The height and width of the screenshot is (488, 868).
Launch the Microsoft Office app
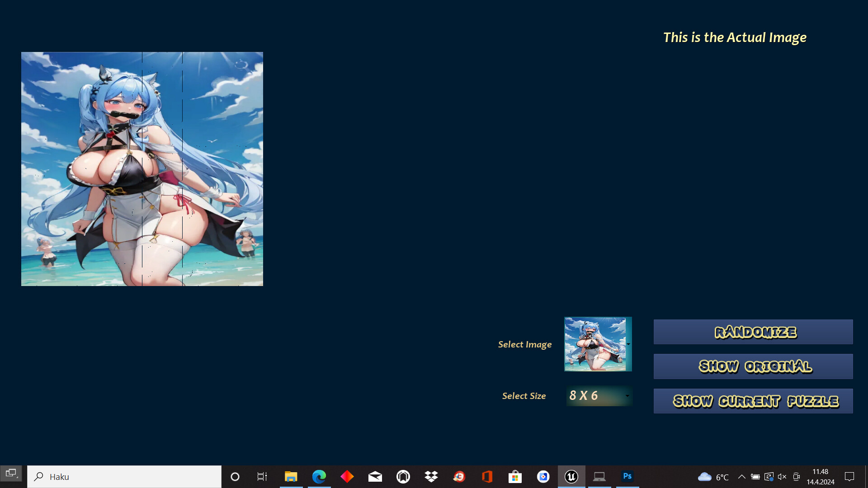click(487, 476)
